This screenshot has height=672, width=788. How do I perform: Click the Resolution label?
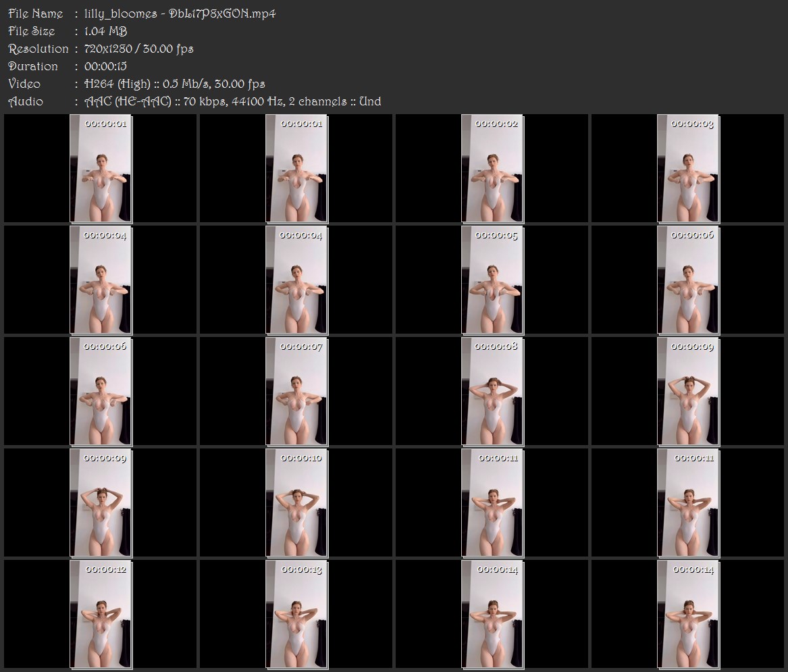click(38, 49)
